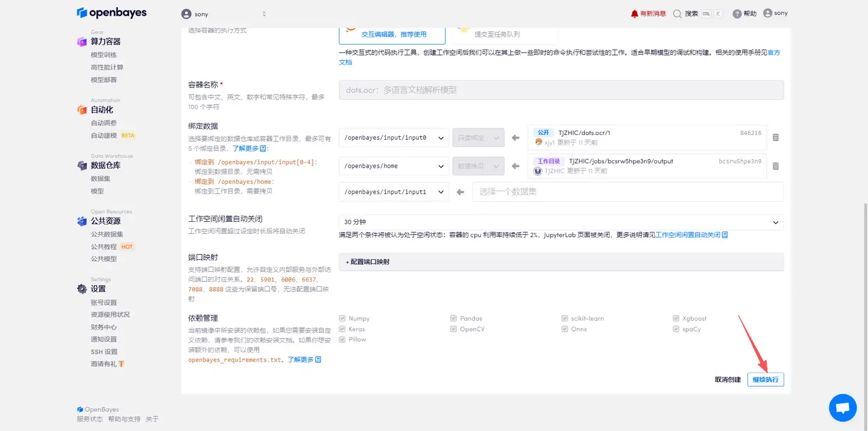The image size is (868, 431).
Task: Click the arrow icon beside input0 binding
Action: pyautogui.click(x=515, y=138)
